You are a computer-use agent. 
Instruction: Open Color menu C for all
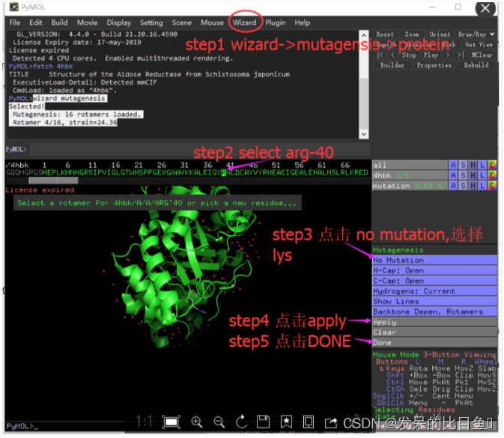492,165
